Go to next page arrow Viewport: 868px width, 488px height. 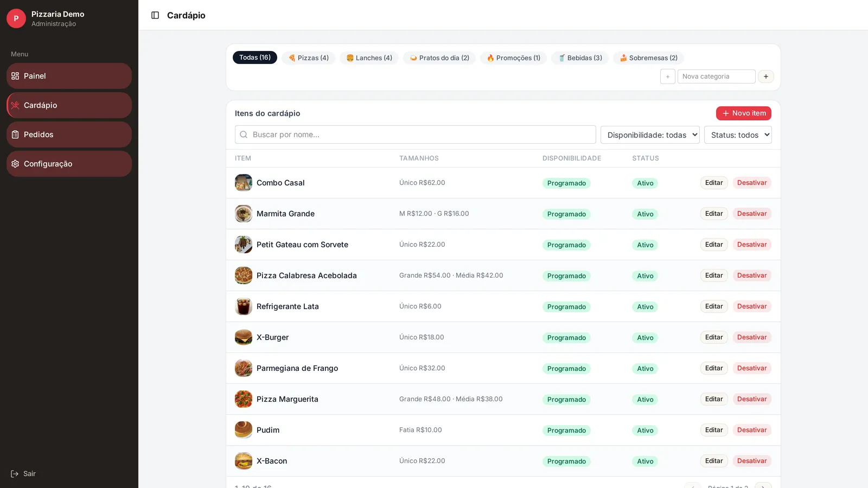pos(763,485)
